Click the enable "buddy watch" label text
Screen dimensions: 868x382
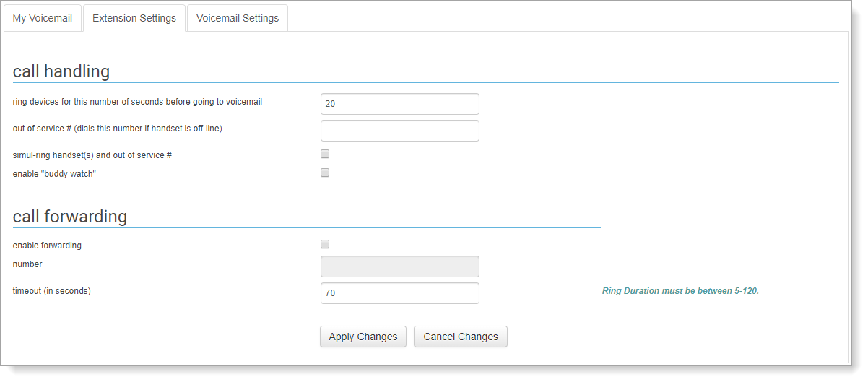(55, 174)
